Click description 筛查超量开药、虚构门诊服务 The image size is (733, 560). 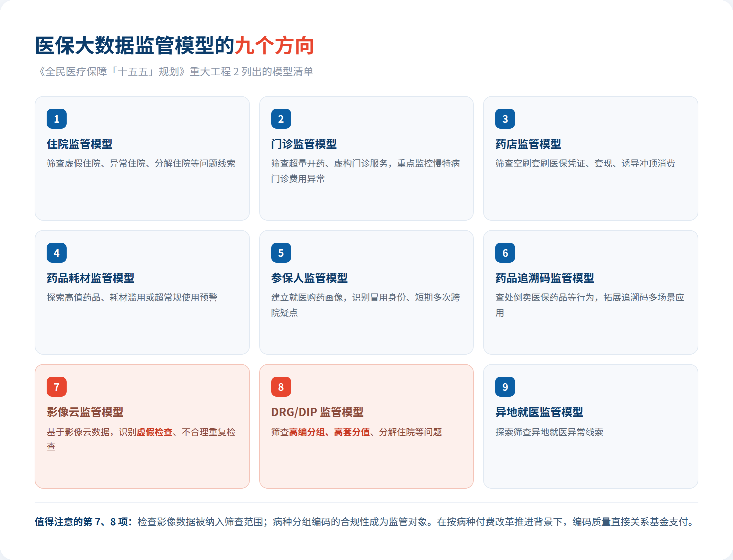(x=366, y=171)
